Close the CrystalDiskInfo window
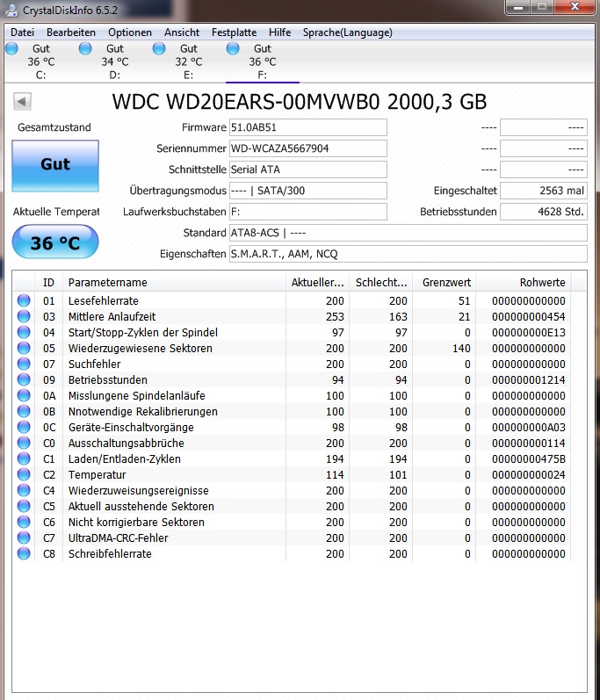600x700 pixels. pyautogui.click(x=575, y=7)
